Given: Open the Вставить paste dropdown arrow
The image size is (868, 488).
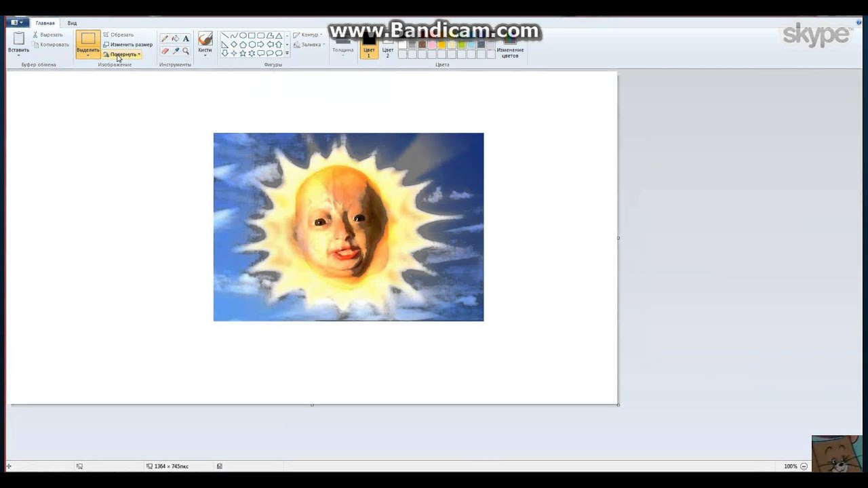Looking at the screenshot, I should click(19, 55).
